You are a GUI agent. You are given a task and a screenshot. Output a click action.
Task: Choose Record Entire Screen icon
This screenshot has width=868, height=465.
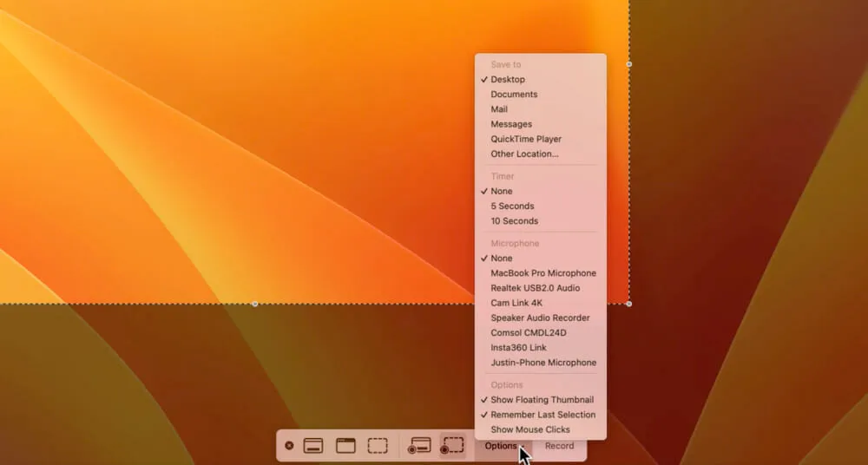click(420, 446)
